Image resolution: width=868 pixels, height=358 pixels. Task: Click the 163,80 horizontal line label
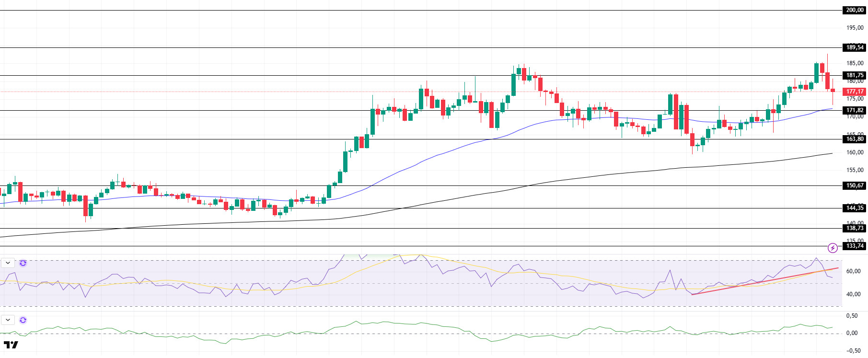click(854, 139)
